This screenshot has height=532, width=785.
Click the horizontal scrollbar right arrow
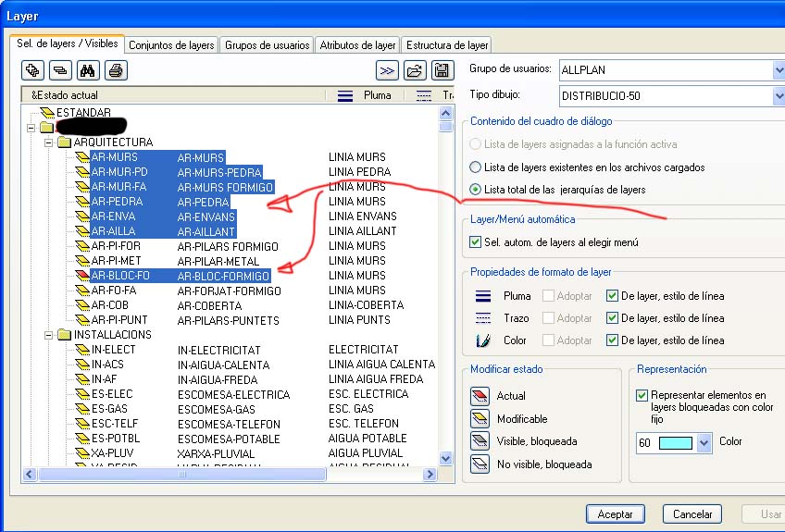pos(430,474)
